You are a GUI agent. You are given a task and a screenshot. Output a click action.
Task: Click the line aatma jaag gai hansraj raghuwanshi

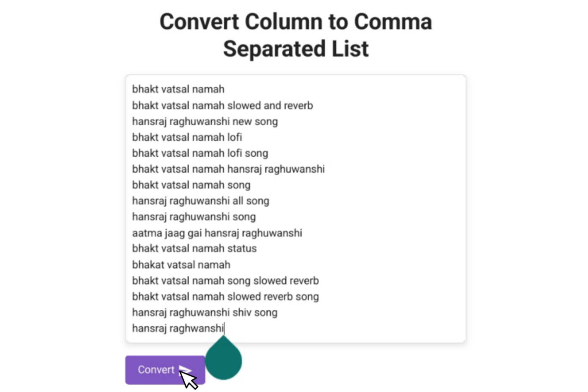217,232
